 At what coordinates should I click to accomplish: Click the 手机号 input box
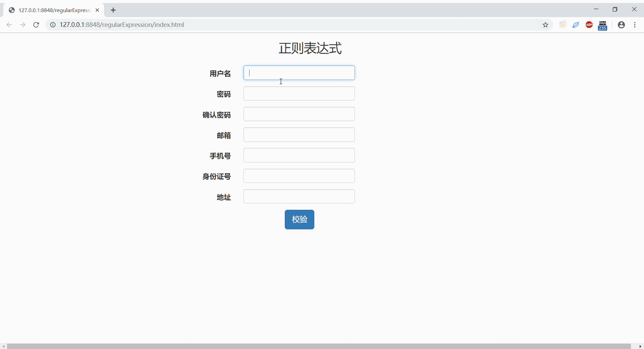pyautogui.click(x=299, y=155)
